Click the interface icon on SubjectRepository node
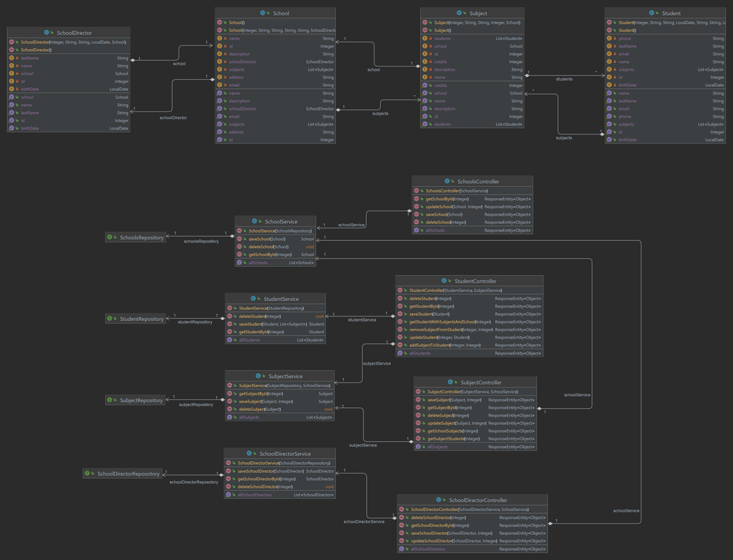 coord(110,400)
